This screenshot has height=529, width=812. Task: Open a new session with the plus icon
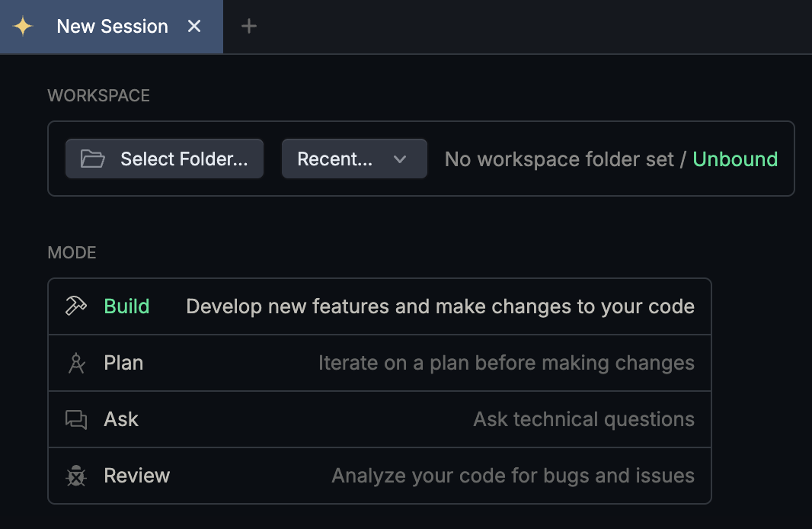click(249, 27)
